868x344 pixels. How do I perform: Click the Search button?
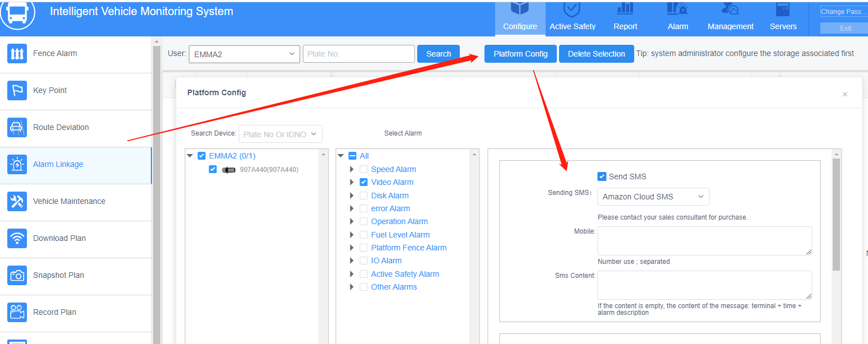(438, 54)
